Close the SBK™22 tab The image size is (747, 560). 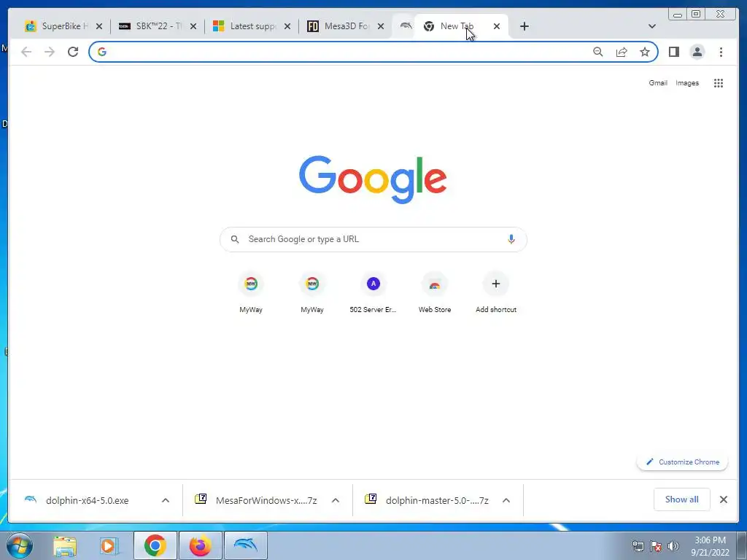[193, 26]
